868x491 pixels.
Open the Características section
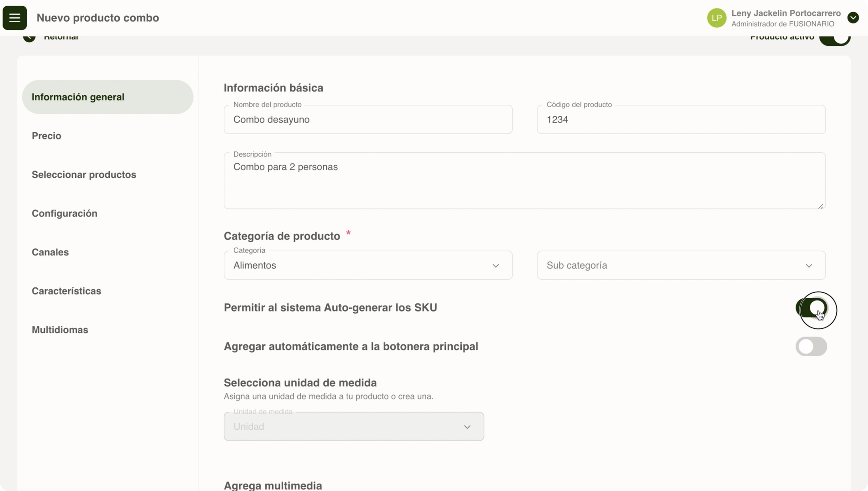[x=66, y=291]
